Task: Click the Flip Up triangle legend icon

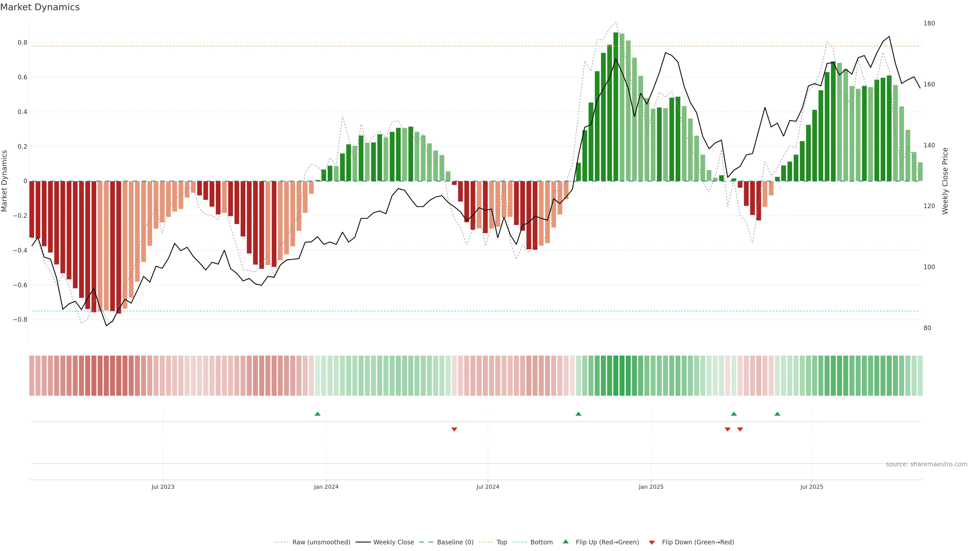Action: pyautogui.click(x=566, y=542)
